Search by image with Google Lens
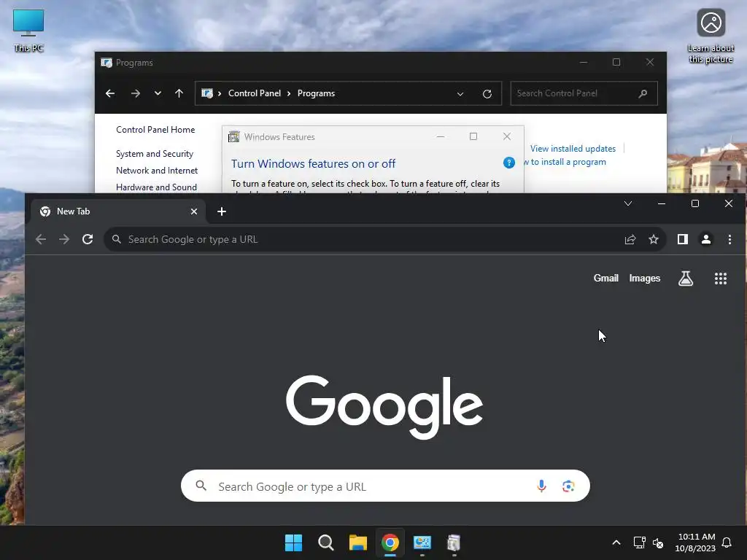This screenshot has width=747, height=560. pos(568,486)
